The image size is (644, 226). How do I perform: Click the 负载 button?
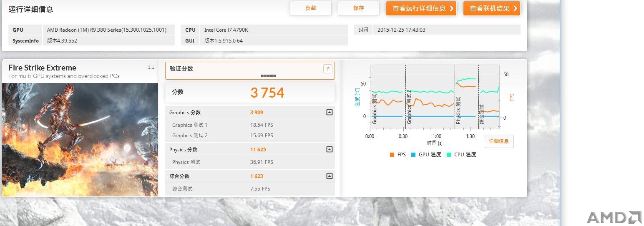pos(311,8)
